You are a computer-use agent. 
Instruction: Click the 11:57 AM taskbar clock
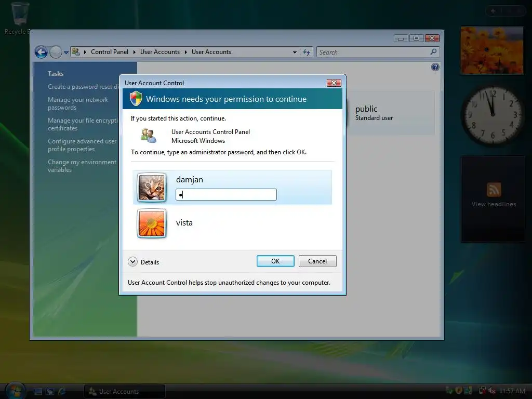click(x=512, y=391)
